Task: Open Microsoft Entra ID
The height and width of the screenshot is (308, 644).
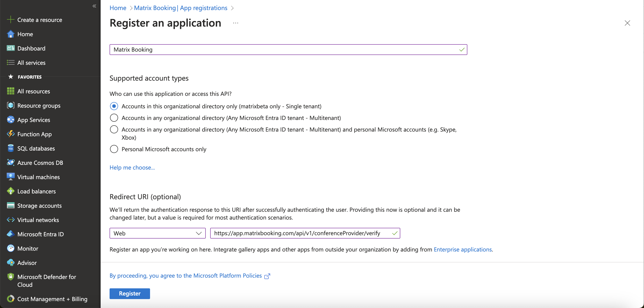Action: pyautogui.click(x=40, y=234)
